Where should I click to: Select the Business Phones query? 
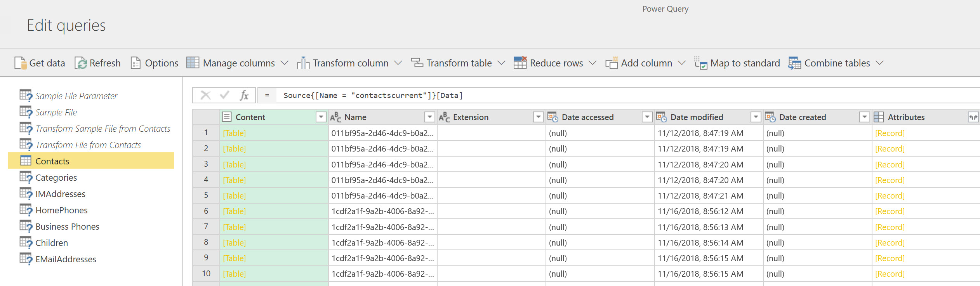click(x=91, y=227)
